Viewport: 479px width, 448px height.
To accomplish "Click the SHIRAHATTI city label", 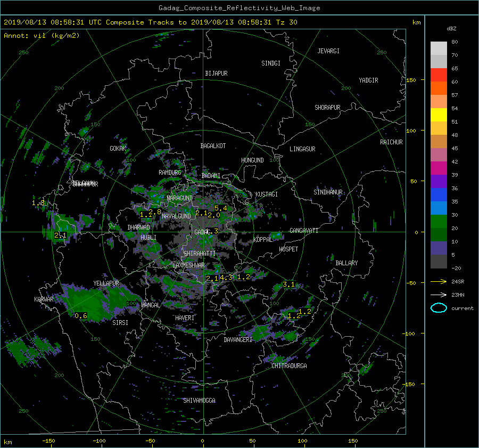I will [x=200, y=254].
